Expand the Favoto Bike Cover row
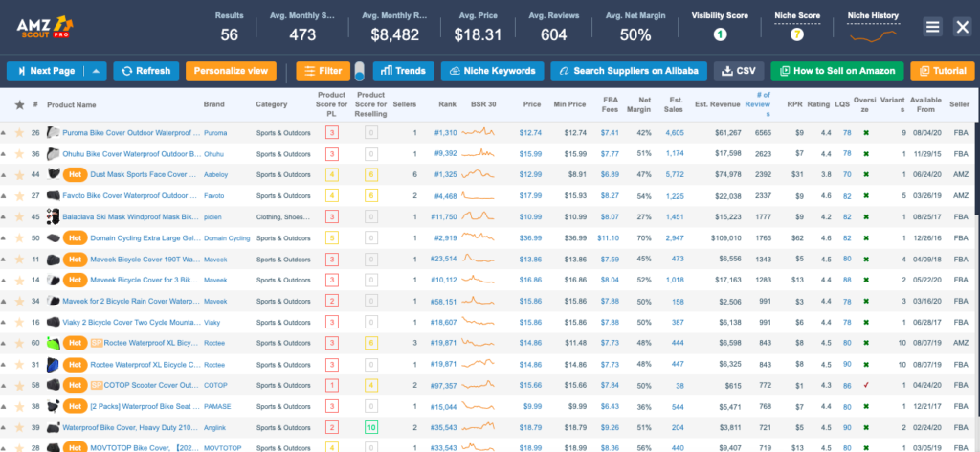 (3, 195)
